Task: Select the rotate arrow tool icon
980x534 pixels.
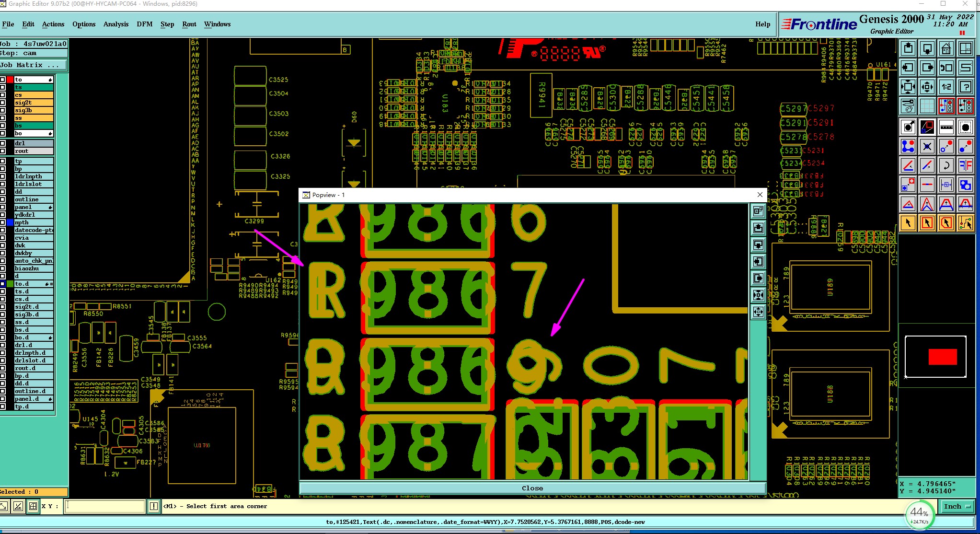Action: tap(946, 165)
